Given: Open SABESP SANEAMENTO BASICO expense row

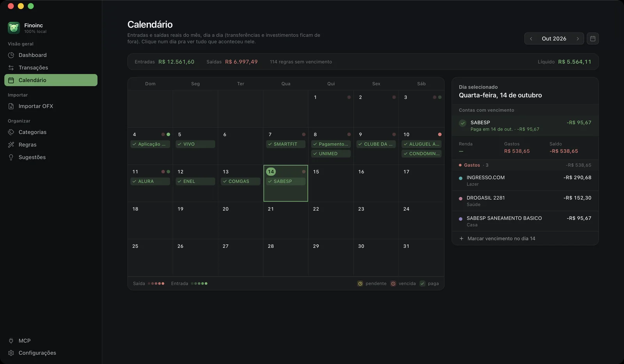Looking at the screenshot, I should 525,221.
